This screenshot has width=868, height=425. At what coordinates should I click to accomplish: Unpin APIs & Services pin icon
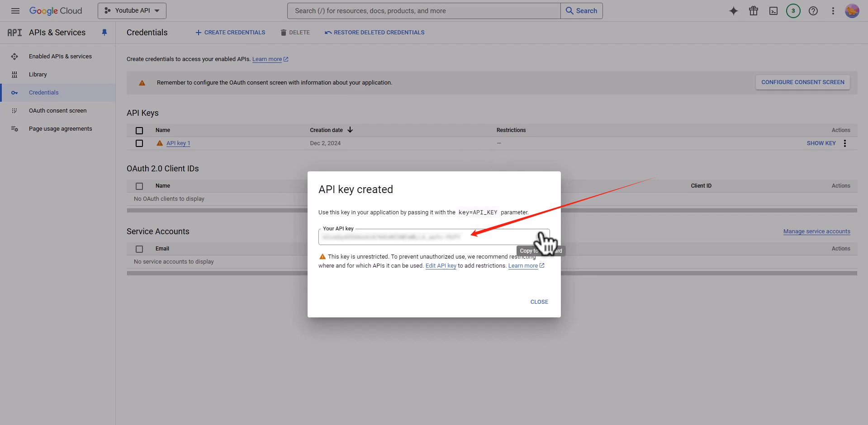coord(104,33)
